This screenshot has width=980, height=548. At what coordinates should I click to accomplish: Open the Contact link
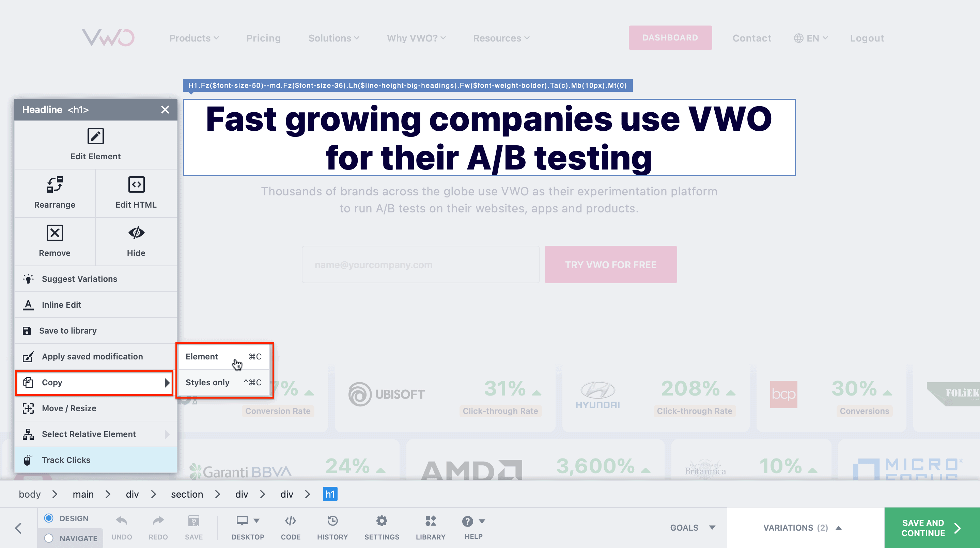(x=752, y=38)
